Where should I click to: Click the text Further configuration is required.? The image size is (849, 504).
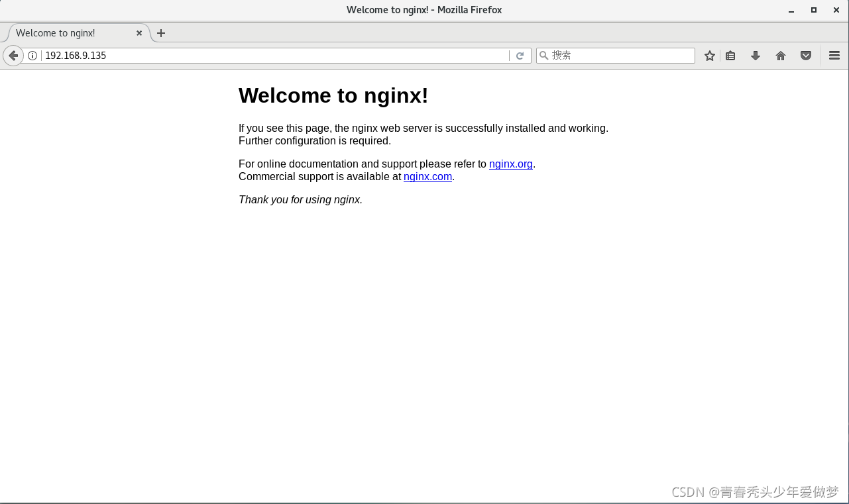315,141
